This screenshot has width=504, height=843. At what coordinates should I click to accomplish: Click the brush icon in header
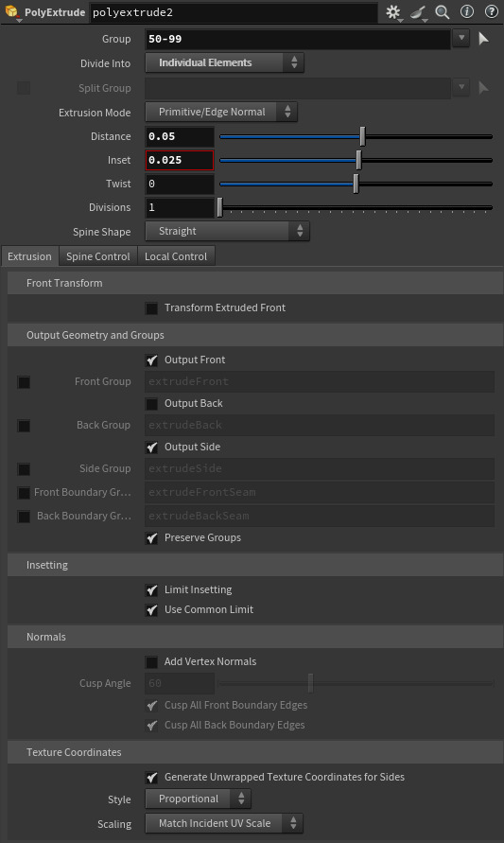tap(418, 12)
